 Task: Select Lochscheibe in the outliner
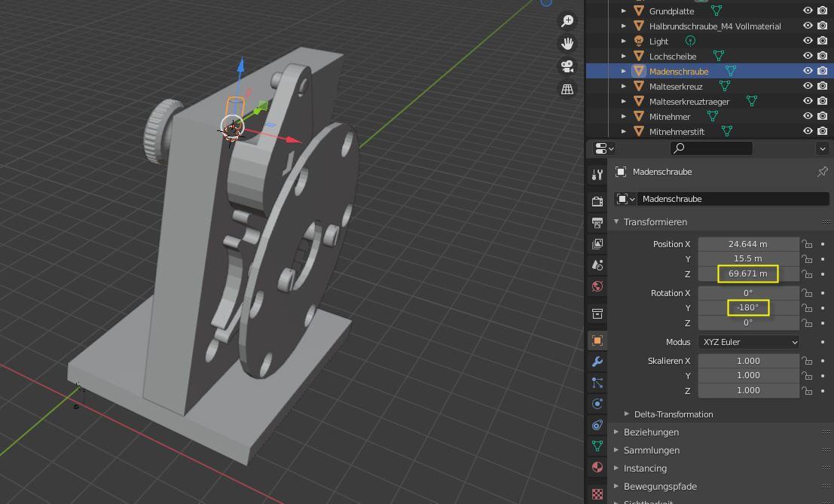pyautogui.click(x=672, y=56)
